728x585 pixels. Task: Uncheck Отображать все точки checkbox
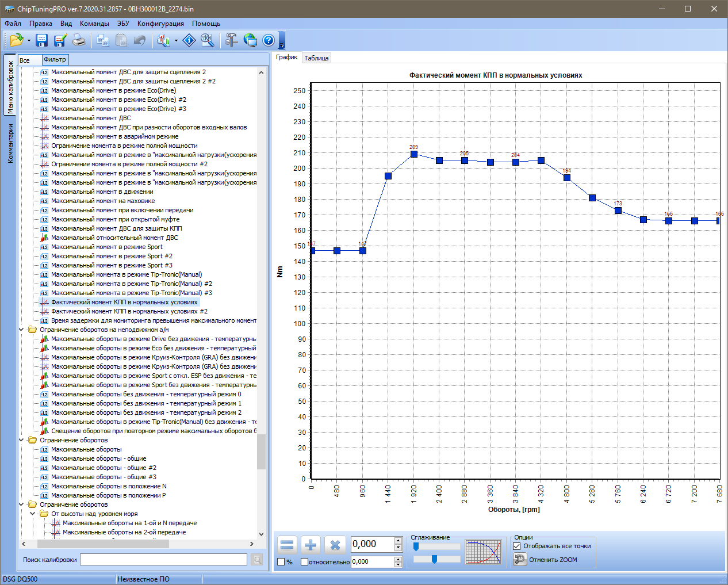tap(516, 546)
